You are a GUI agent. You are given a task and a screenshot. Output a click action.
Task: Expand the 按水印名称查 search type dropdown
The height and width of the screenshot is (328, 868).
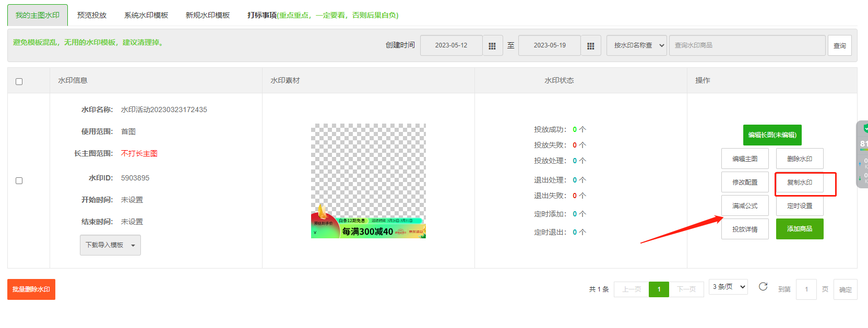[636, 45]
